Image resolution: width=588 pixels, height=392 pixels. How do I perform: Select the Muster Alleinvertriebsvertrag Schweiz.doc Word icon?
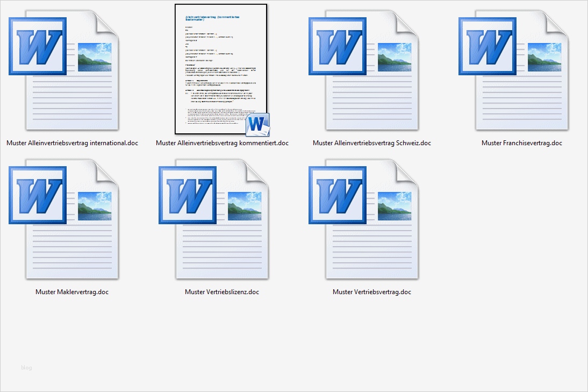[364, 70]
